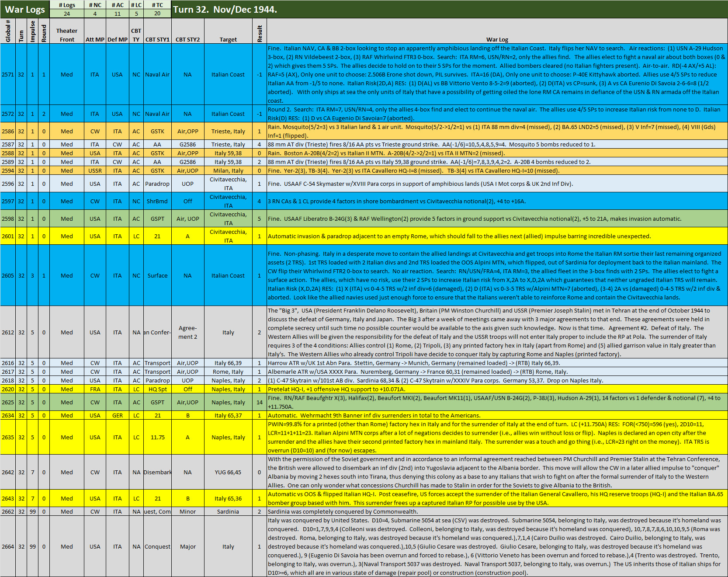Screen dimensions: 728x577
Task: Click the "Result" column header
Action: tap(260, 31)
